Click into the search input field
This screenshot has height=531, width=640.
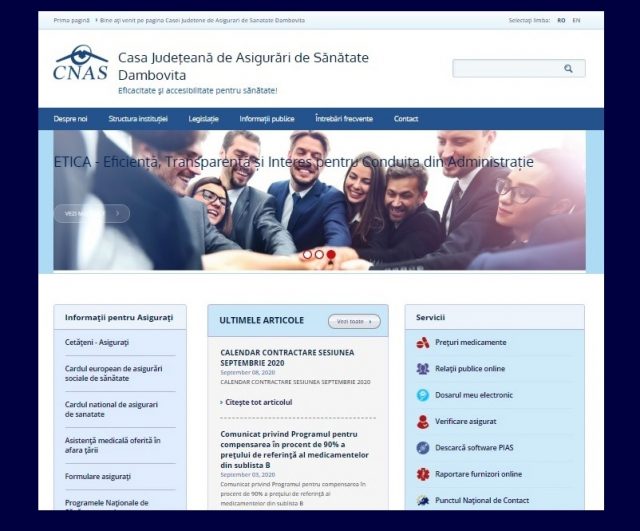tap(505, 69)
